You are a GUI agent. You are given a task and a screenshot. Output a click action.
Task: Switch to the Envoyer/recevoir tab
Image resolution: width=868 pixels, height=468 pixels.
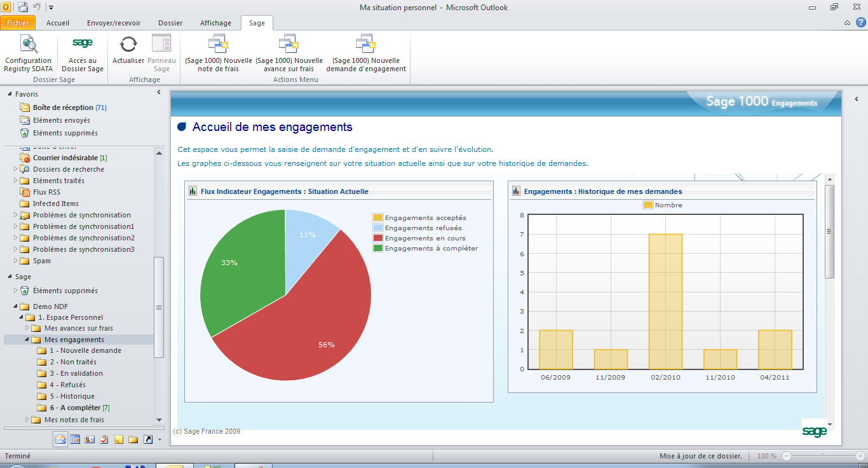point(114,23)
